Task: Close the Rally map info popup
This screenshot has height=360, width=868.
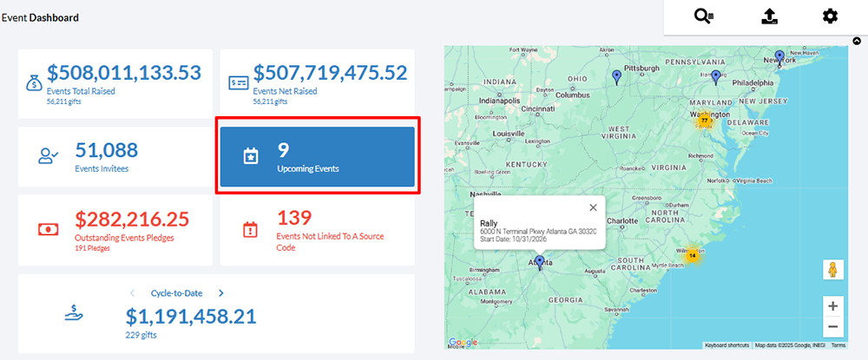Action: tap(594, 207)
